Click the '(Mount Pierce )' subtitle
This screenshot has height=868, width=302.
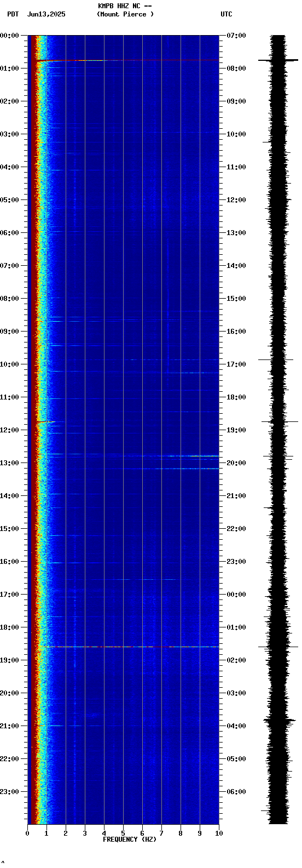[x=125, y=14]
